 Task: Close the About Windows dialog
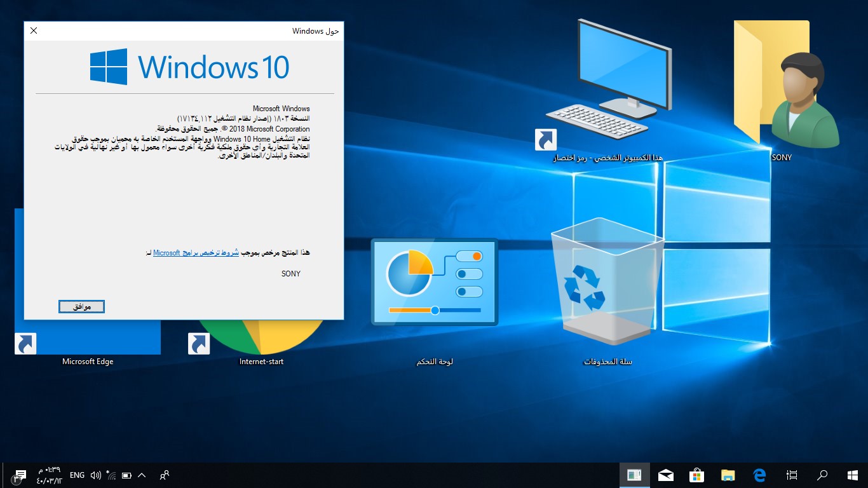[x=34, y=30]
